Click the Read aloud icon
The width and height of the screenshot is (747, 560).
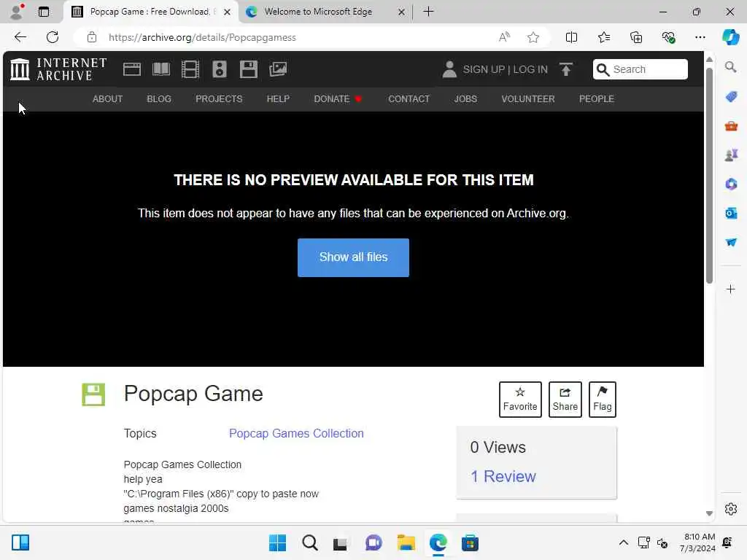[504, 37]
